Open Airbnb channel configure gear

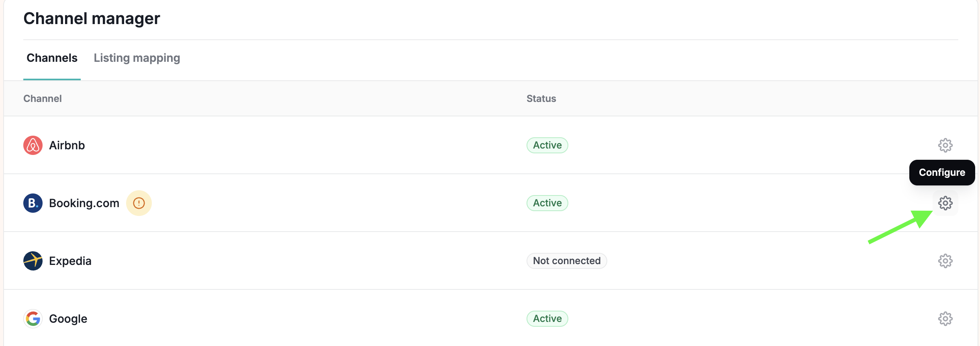945,145
